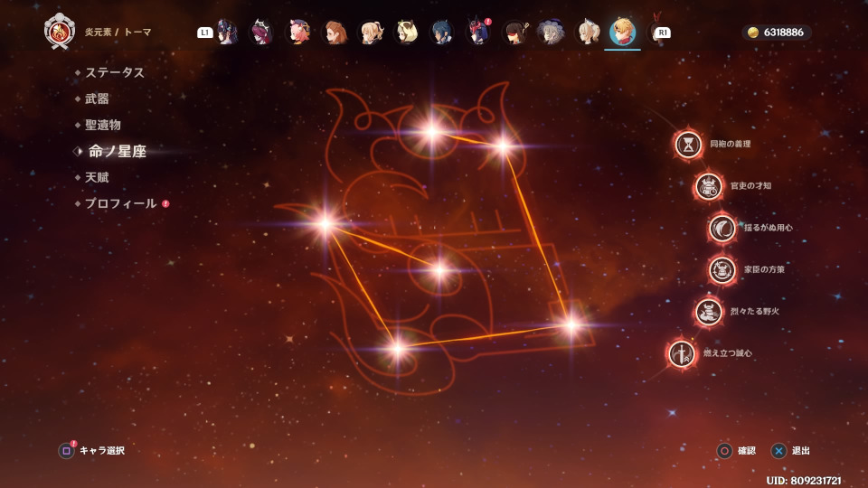Open the 家臣の方策 constellation icon
This screenshot has width=868, height=488.
(x=722, y=270)
